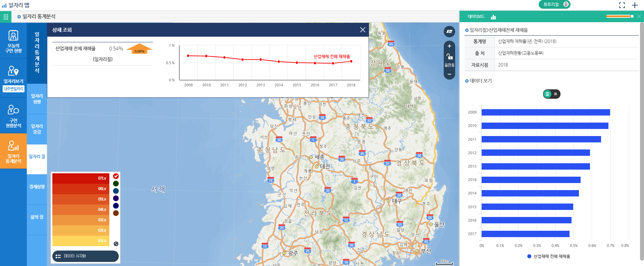Switch data view to 표 table mode

tap(555, 94)
